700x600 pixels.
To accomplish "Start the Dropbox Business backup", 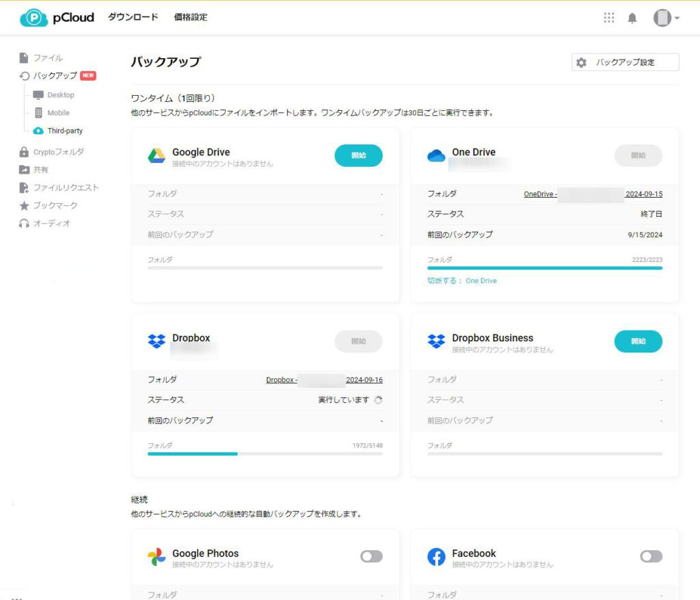I will point(638,341).
